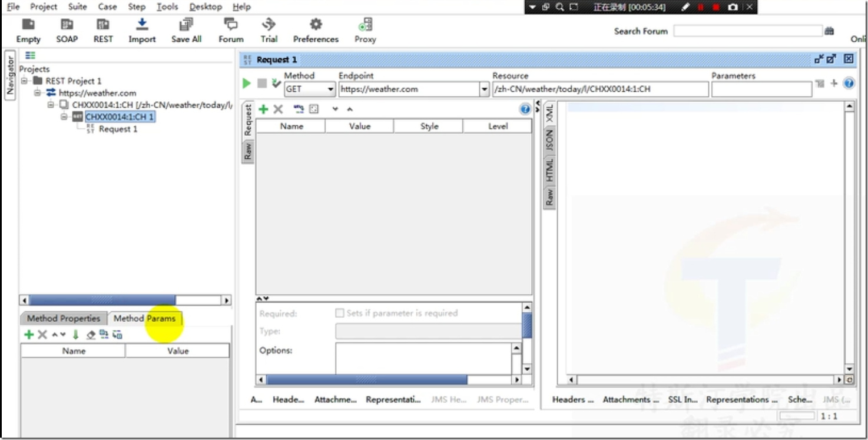Select Request 1 in project tree
This screenshot has height=440, width=868.
coord(118,129)
